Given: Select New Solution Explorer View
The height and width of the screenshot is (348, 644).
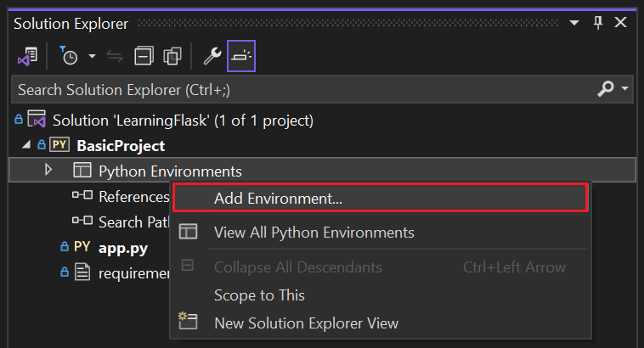Looking at the screenshot, I should click(x=306, y=323).
